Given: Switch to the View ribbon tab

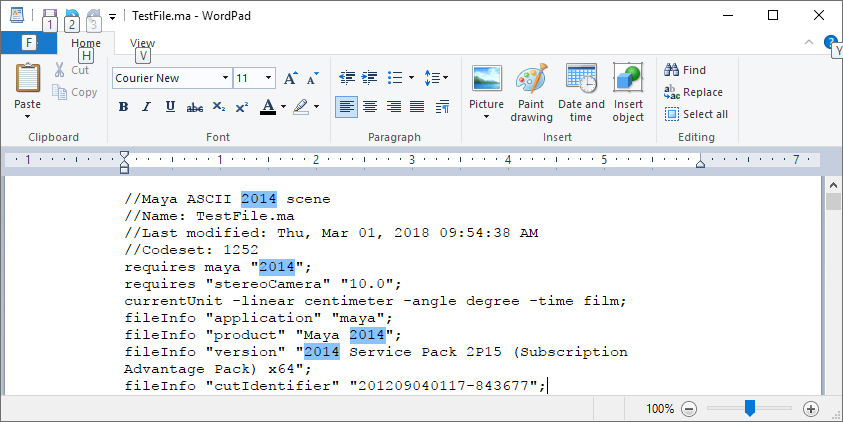Looking at the screenshot, I should [x=142, y=44].
